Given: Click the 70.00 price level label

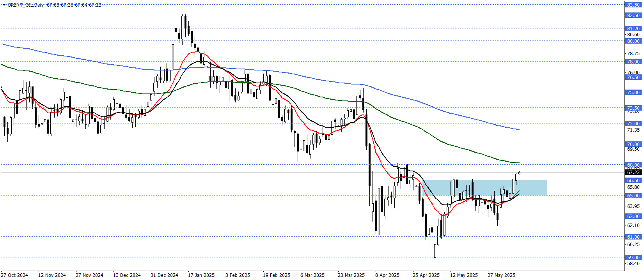Looking at the screenshot, I should [633, 144].
